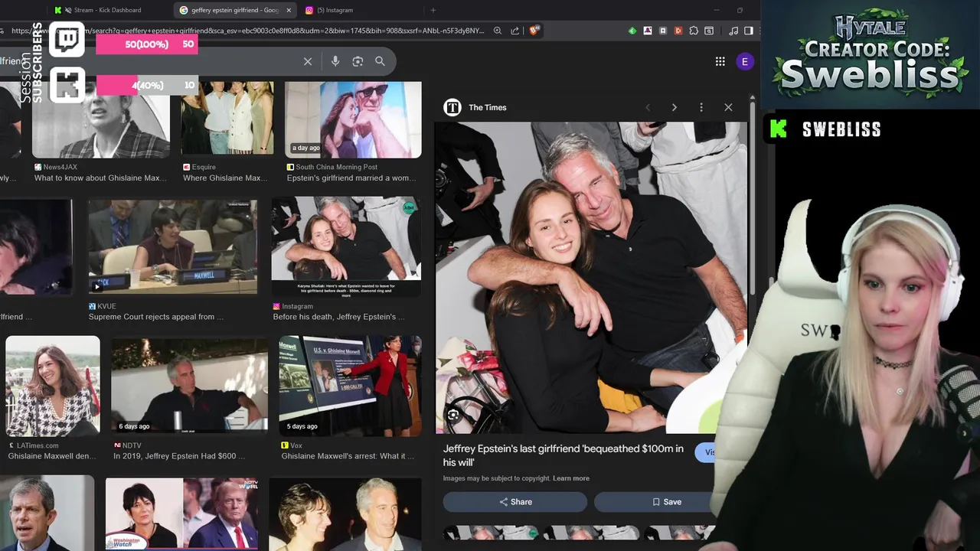The height and width of the screenshot is (551, 980).
Task: Click 'Ghislaine Maxwell's arrest: What it' caption
Action: (348, 456)
